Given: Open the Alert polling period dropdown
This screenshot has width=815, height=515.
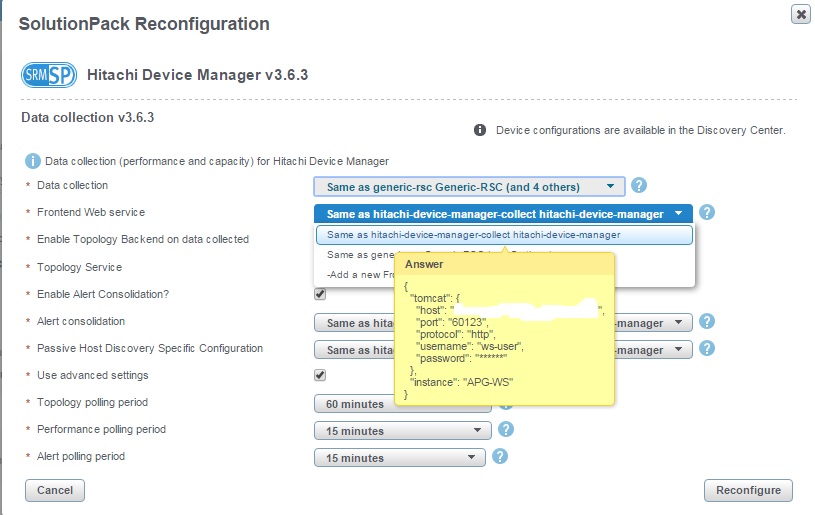Looking at the screenshot, I should pos(399,458).
